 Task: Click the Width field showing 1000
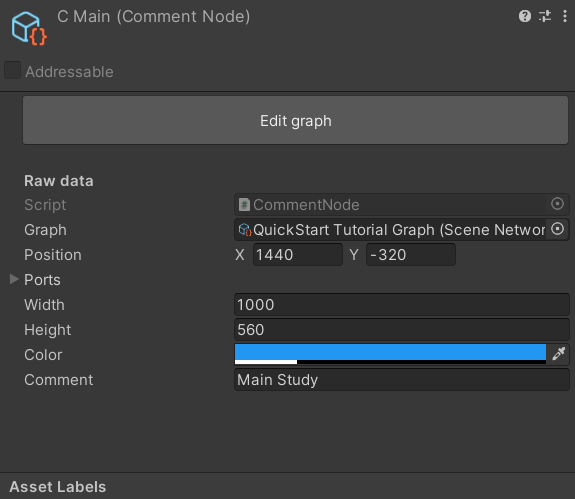402,305
